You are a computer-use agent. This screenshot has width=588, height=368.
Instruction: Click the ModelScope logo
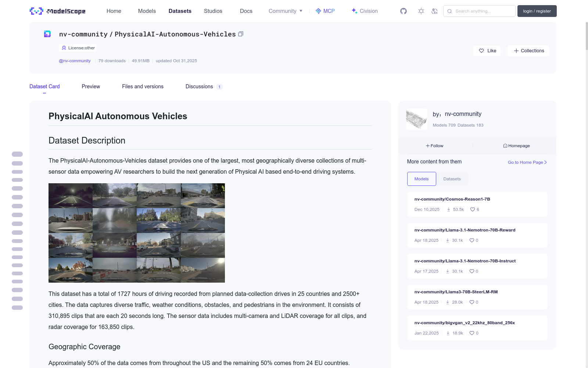[x=57, y=11]
